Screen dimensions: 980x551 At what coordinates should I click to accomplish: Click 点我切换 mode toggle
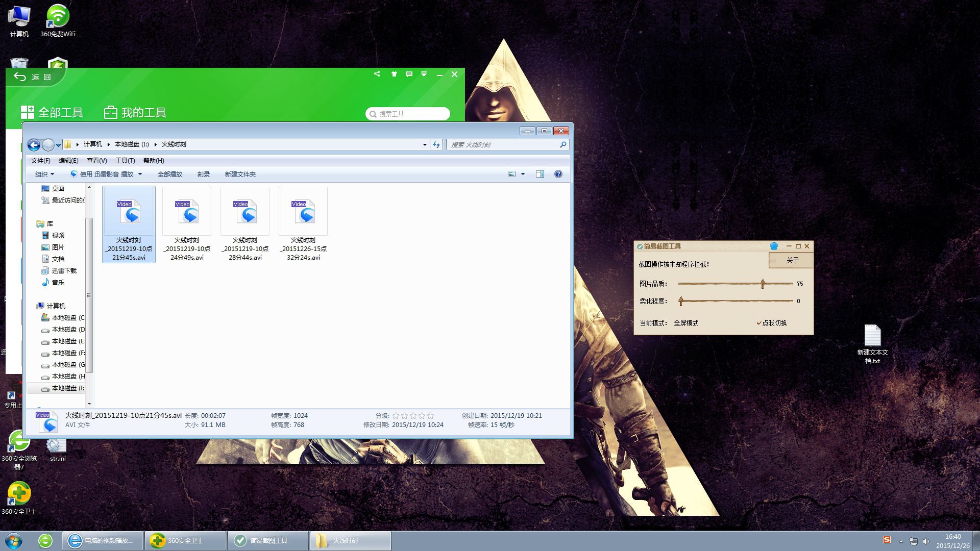[x=772, y=323]
